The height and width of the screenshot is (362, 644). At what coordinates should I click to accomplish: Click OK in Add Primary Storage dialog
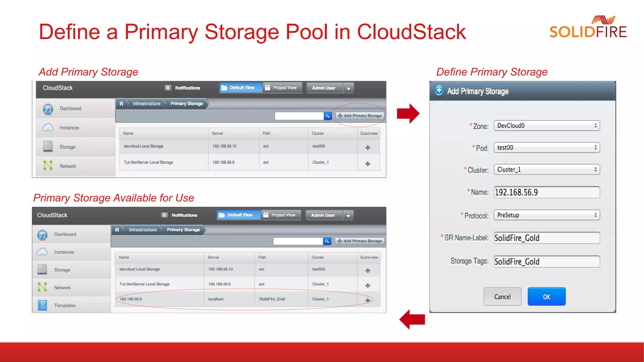(547, 296)
